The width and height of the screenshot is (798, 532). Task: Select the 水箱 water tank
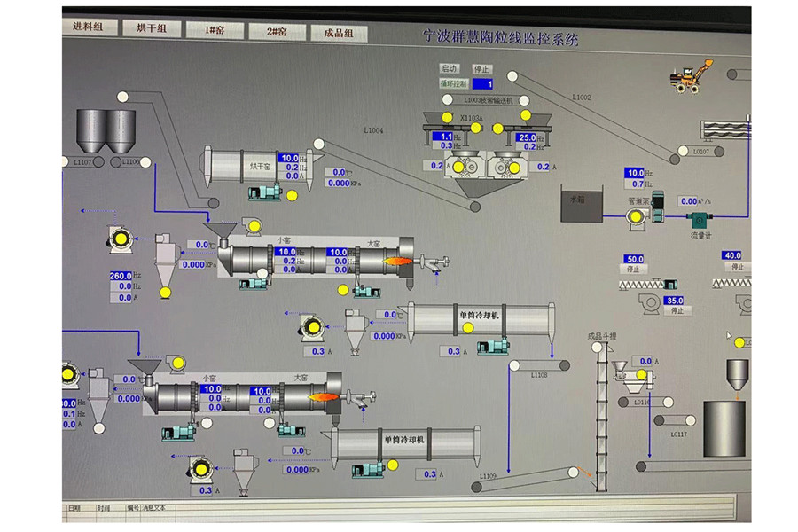coord(581,204)
